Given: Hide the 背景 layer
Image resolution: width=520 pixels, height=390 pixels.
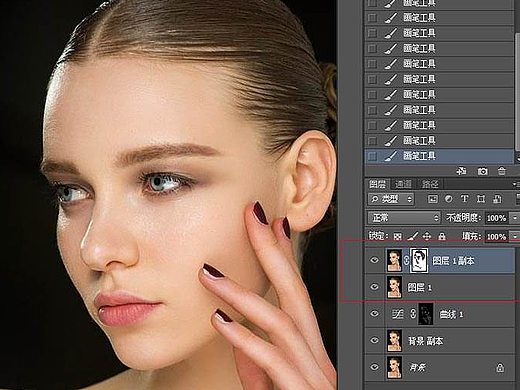Looking at the screenshot, I should (374, 367).
